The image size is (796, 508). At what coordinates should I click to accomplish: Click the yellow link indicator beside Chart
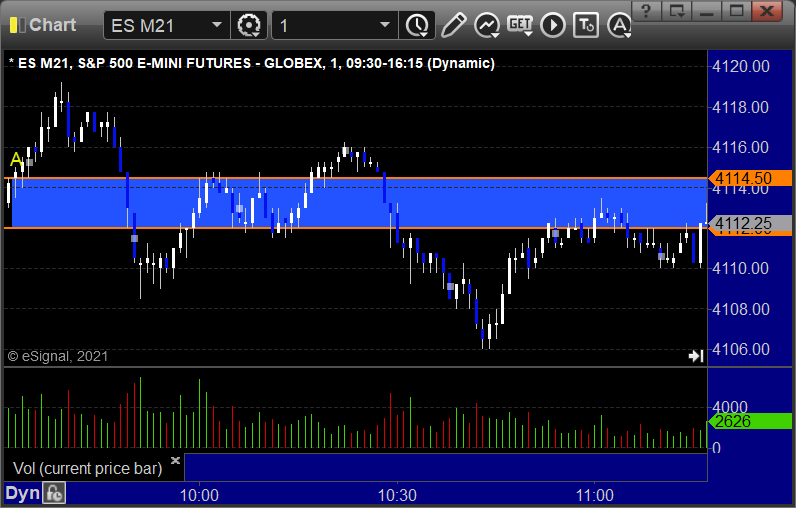[17, 25]
